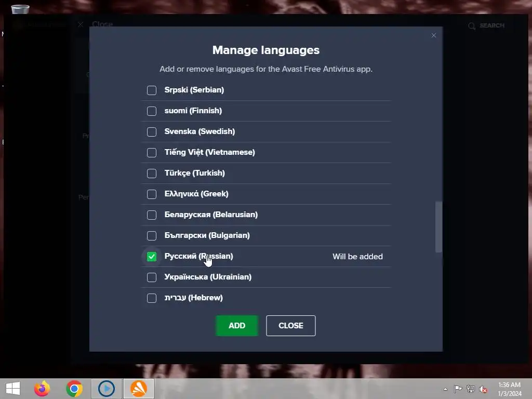The height and width of the screenshot is (399, 532).
Task: Check the Hebrew language checkbox
Action: tap(152, 298)
